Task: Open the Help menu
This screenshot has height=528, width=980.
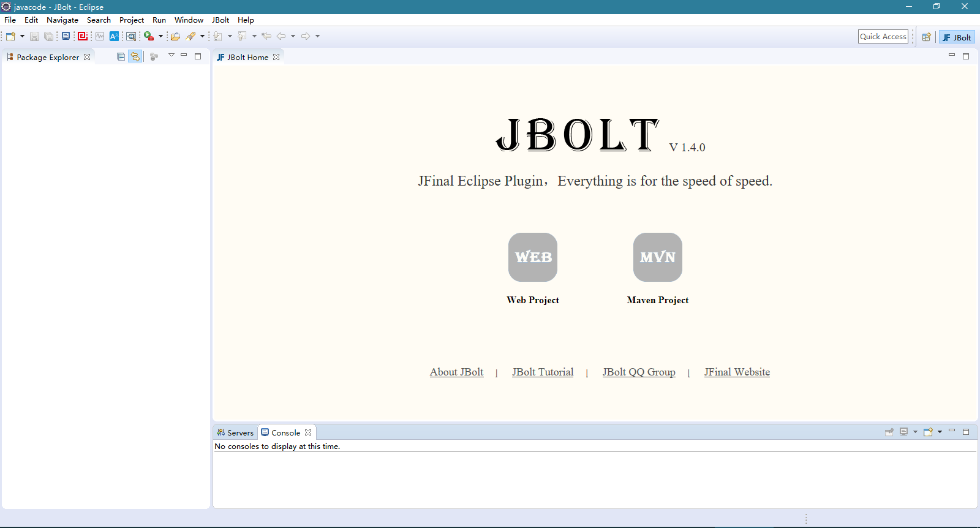Action: 246,20
